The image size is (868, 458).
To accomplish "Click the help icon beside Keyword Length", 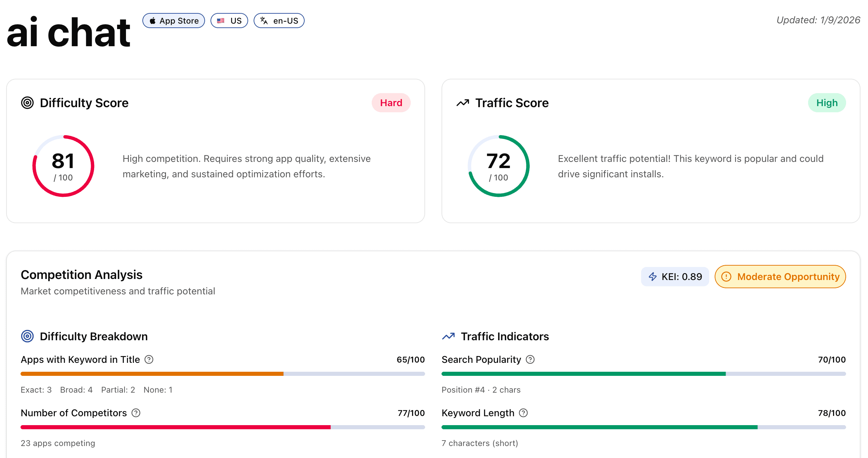I will [523, 413].
